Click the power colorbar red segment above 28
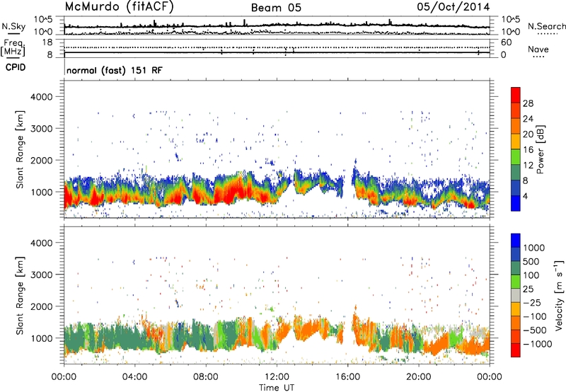Screen dimensions: 566x392 click(516, 96)
